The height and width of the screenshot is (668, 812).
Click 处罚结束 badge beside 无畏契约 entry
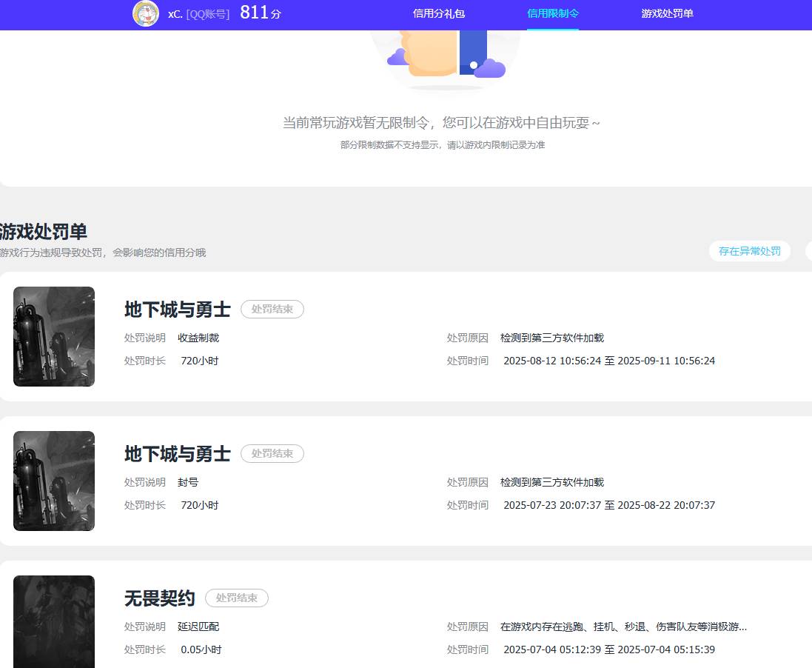(x=236, y=598)
